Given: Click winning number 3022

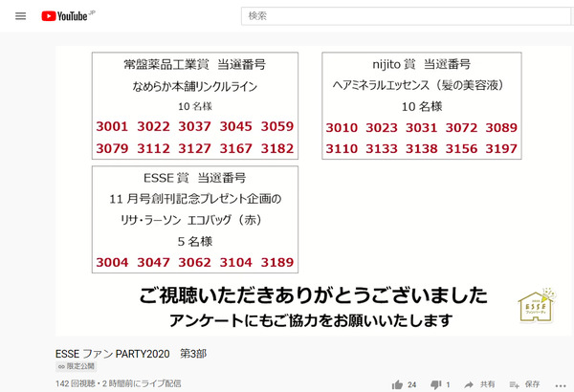Looking at the screenshot, I should pos(153,126).
